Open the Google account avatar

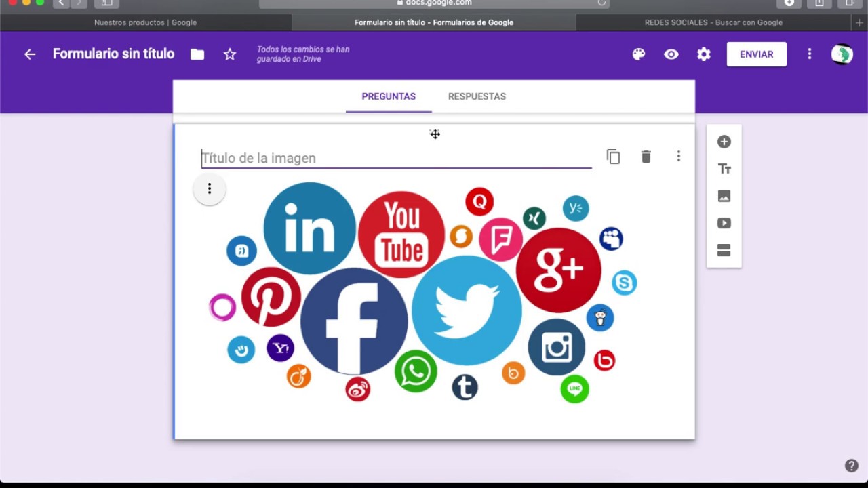pyautogui.click(x=842, y=54)
